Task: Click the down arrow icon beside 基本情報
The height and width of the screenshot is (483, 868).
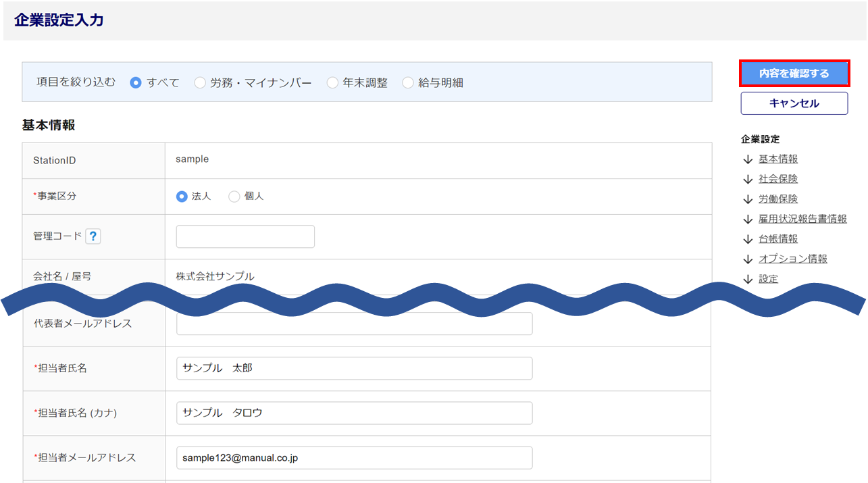Action: [747, 159]
